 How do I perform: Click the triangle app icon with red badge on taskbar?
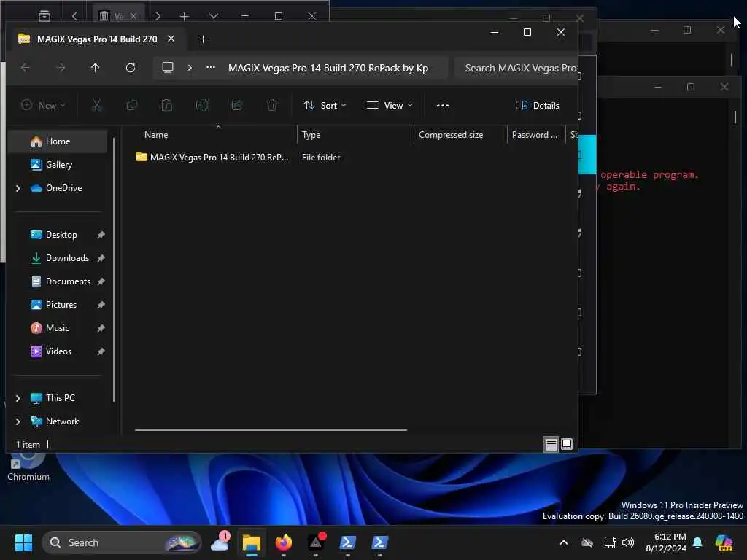(x=316, y=542)
